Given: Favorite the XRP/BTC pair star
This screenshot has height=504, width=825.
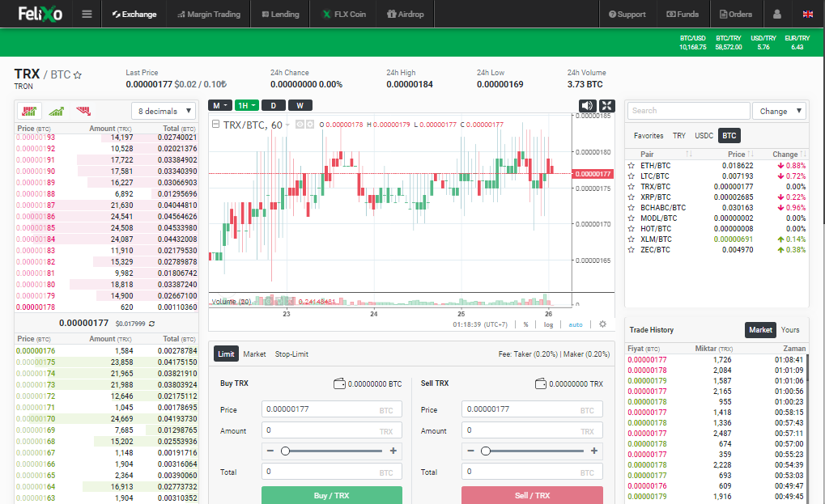Looking at the screenshot, I should coord(631,197).
